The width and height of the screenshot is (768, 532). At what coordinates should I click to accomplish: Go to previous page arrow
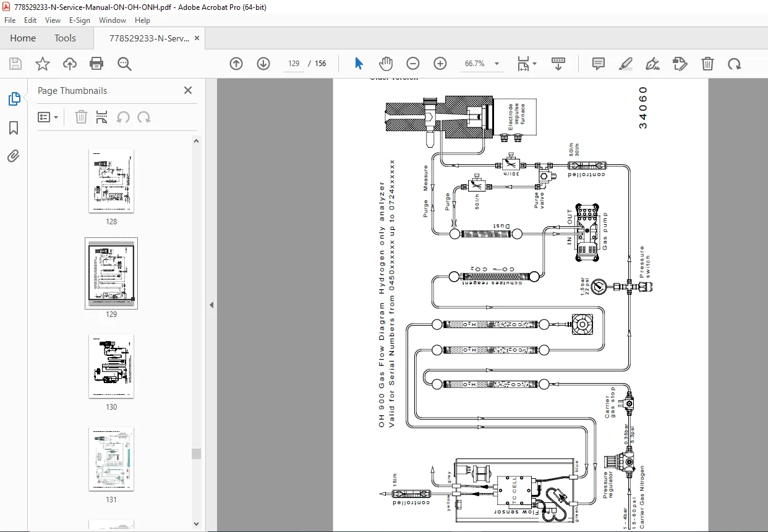[236, 64]
